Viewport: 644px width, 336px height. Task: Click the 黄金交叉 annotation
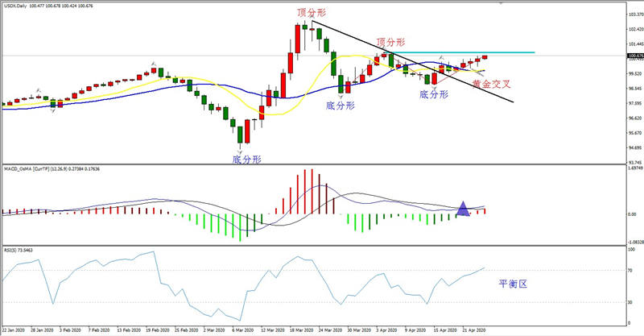tap(491, 84)
